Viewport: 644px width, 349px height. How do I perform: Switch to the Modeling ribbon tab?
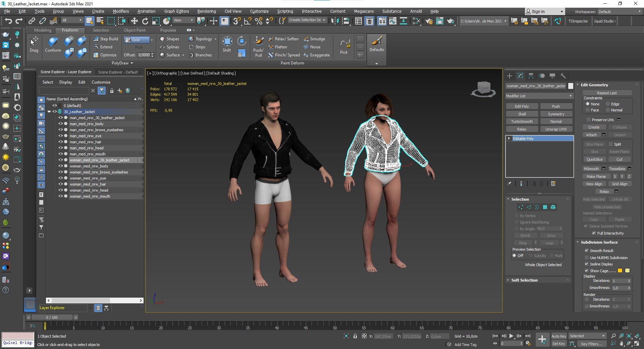point(43,30)
